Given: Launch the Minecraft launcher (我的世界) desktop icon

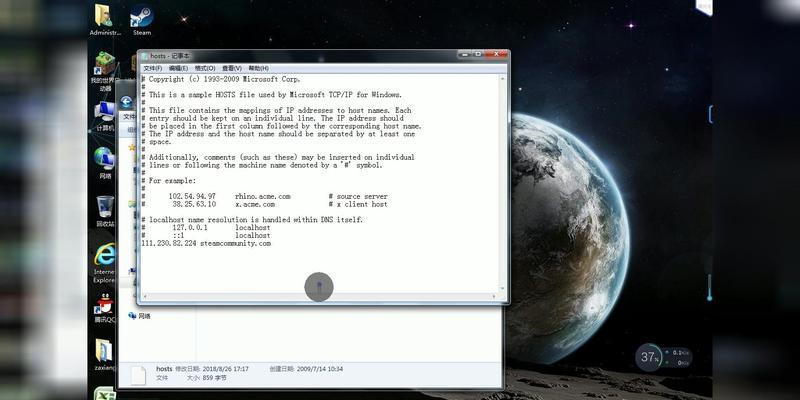Looking at the screenshot, I should click(105, 71).
